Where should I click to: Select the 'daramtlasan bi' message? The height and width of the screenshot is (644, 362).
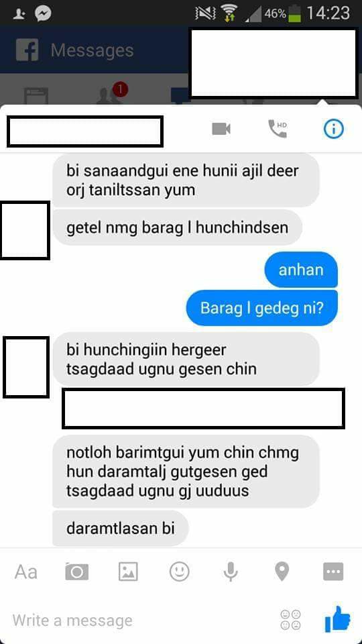click(x=121, y=528)
